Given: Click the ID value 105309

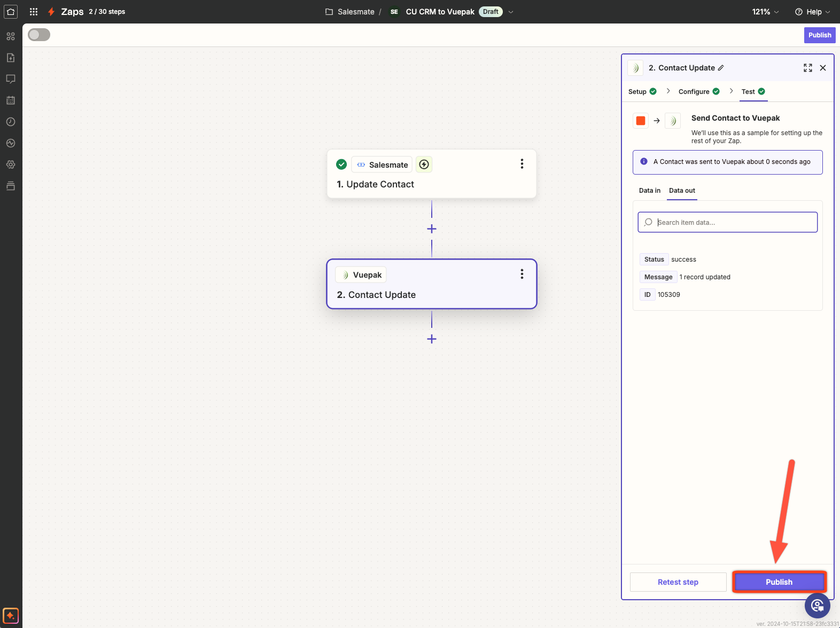Looking at the screenshot, I should 669,295.
